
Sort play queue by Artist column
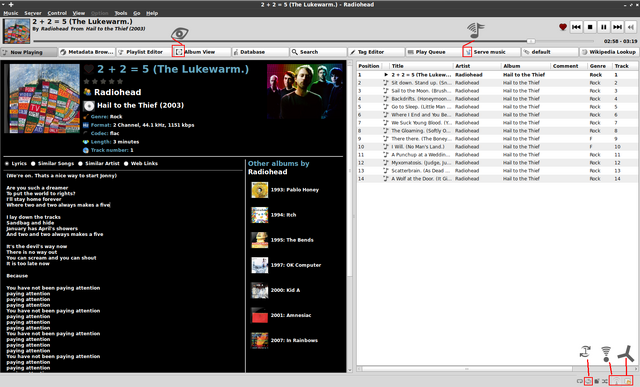[477, 66]
